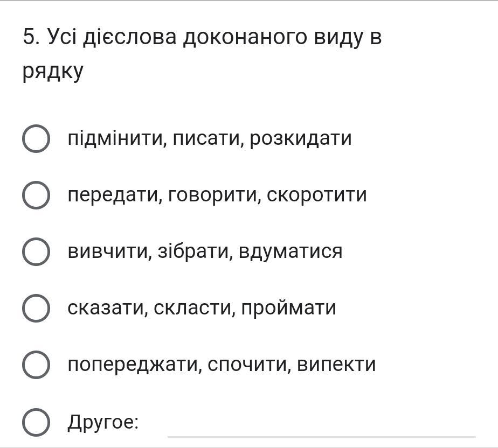Select radio button for 'попереджати, спочити, випекти'
Screen dimensions: 498x448
coord(36,365)
